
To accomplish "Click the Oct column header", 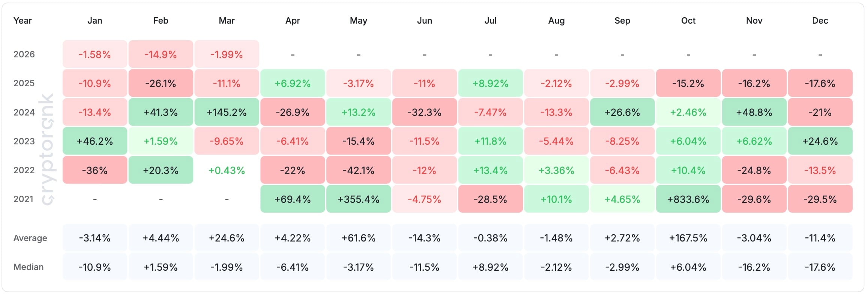I will tap(688, 21).
